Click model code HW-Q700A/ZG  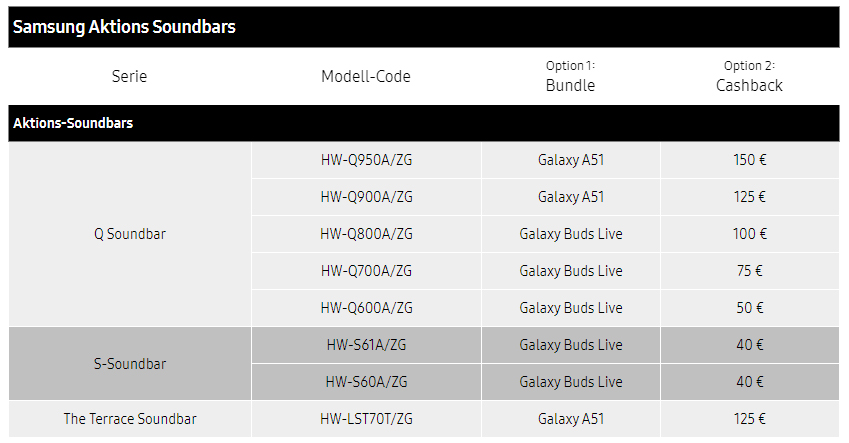(x=366, y=271)
